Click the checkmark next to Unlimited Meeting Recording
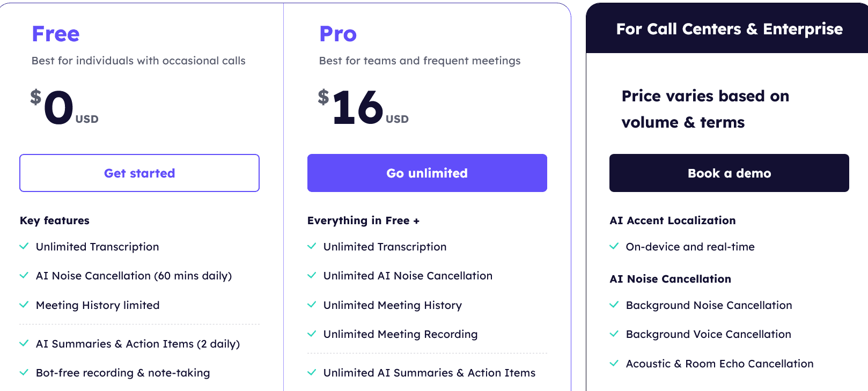 coord(312,334)
